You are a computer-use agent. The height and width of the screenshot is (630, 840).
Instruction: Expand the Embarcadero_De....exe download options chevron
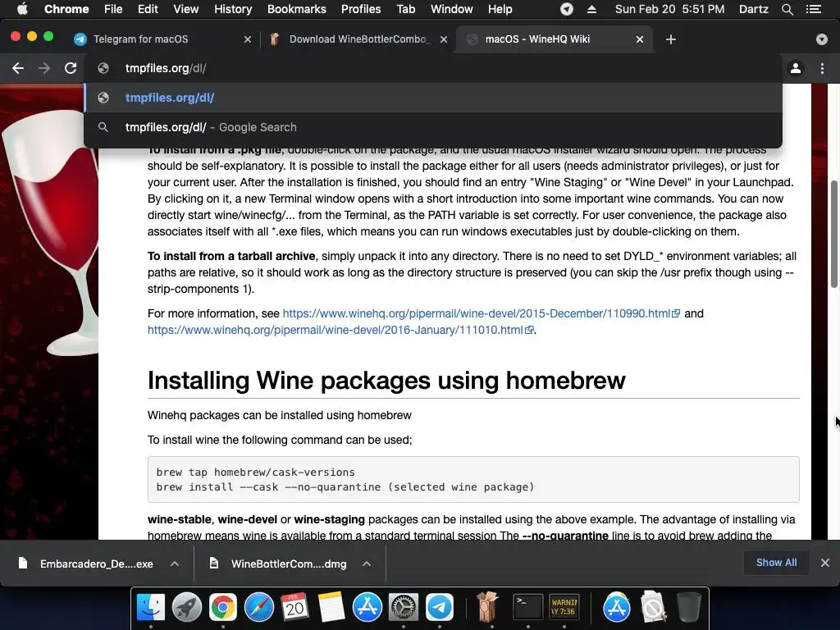click(x=175, y=564)
